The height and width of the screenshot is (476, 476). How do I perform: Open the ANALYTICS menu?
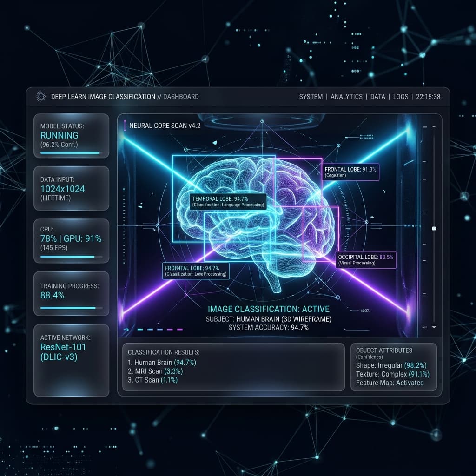(346, 97)
